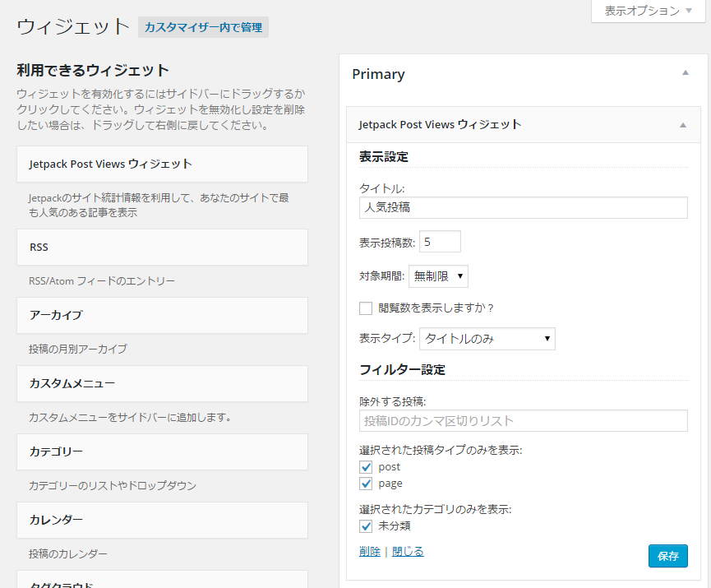The height and width of the screenshot is (588, 711).
Task: Click the 閉じる link
Action: click(x=407, y=552)
